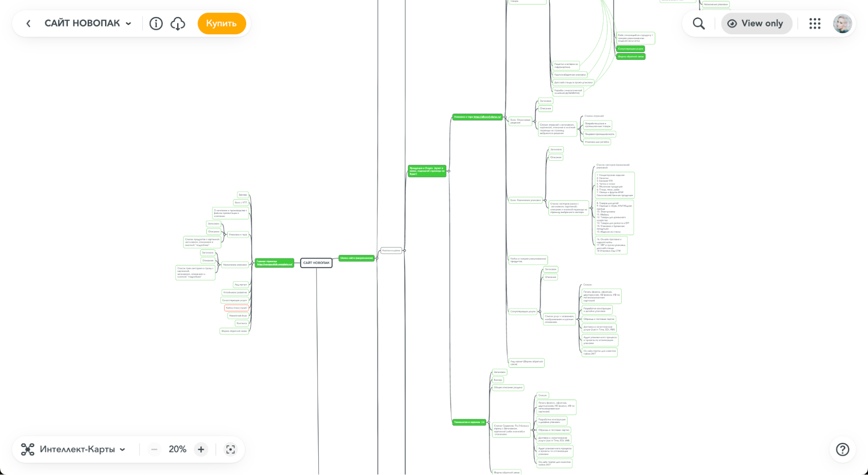Click the View only mode indicator
This screenshot has height=475, width=868.
pos(756,23)
